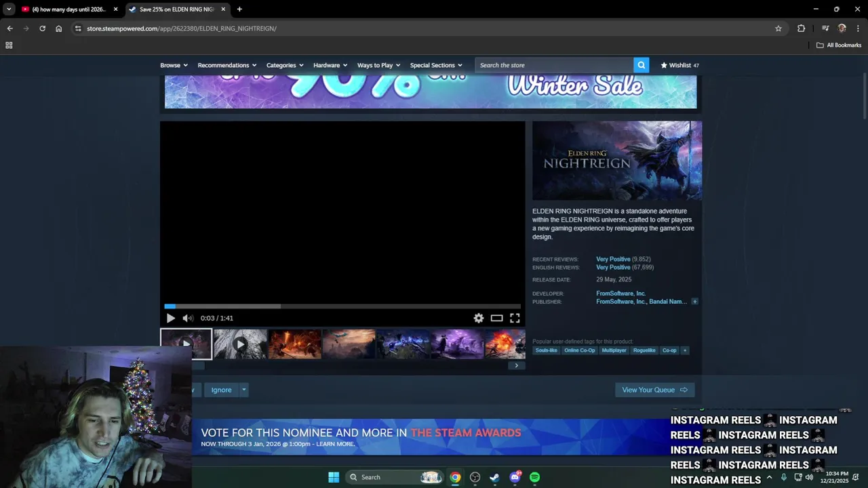
Task: Open browser extensions puzzle icon
Action: (801, 28)
